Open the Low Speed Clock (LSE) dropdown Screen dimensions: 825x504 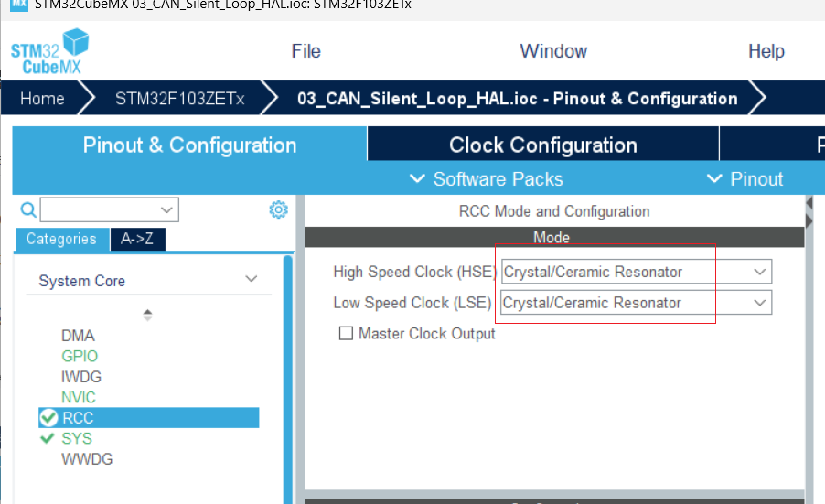click(636, 303)
